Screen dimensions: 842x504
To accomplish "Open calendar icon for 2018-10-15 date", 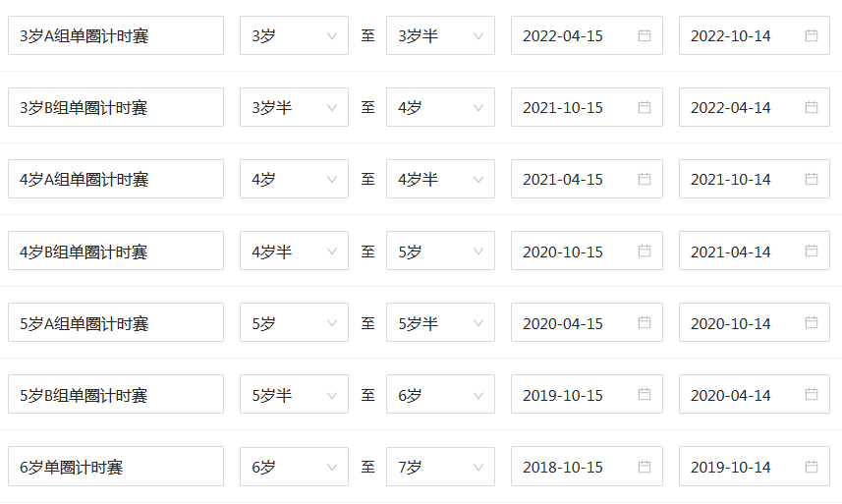I will click(645, 467).
